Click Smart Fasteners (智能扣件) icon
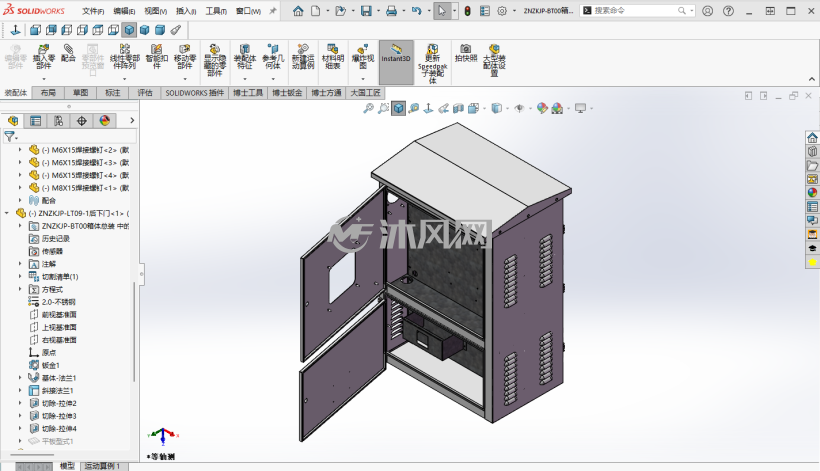This screenshot has height=471, width=820. pos(156,56)
